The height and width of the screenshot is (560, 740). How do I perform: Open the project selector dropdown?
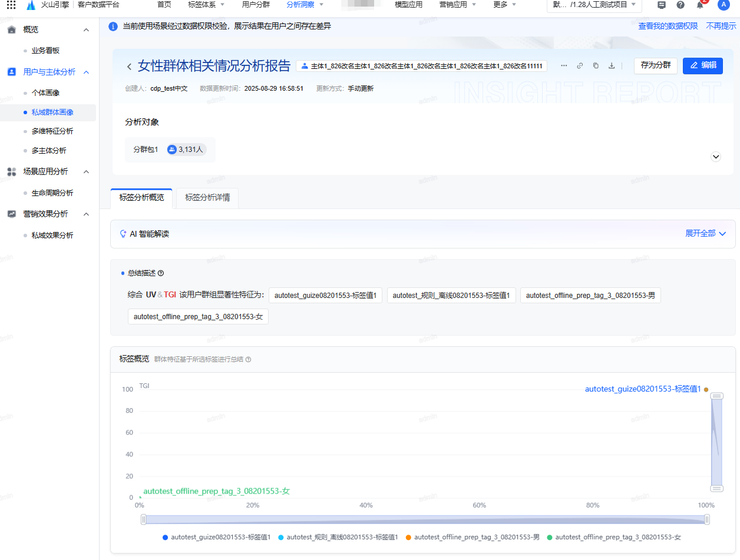click(x=594, y=5)
